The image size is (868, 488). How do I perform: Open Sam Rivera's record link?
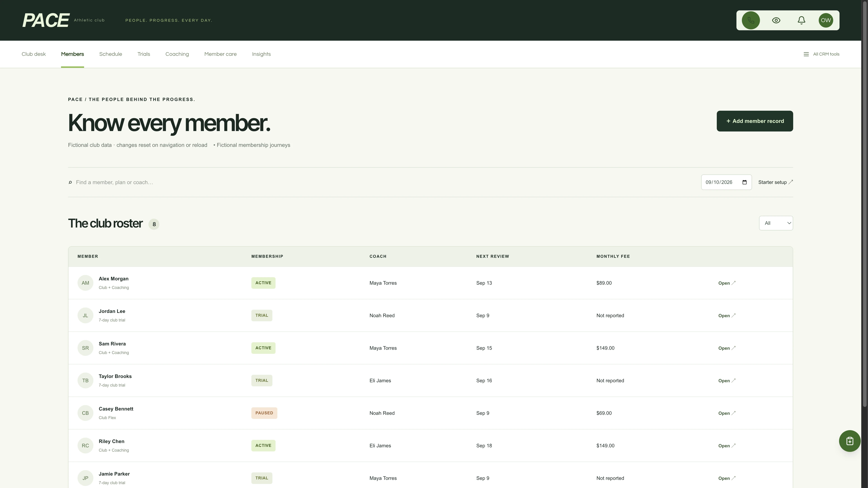point(727,348)
